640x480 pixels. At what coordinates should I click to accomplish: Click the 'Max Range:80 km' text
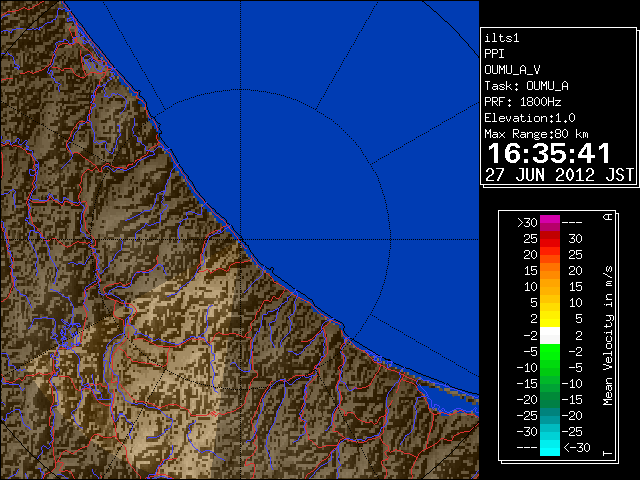pos(536,134)
